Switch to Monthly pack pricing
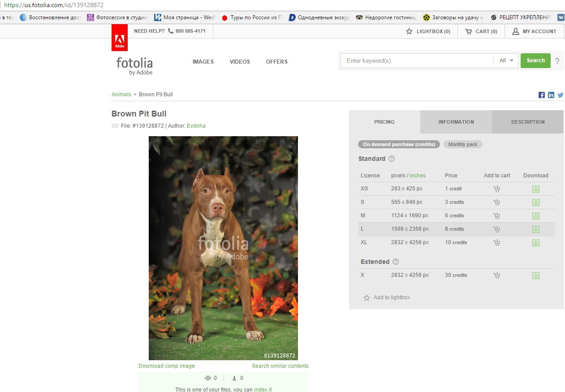The height and width of the screenshot is (392, 565). pyautogui.click(x=463, y=144)
